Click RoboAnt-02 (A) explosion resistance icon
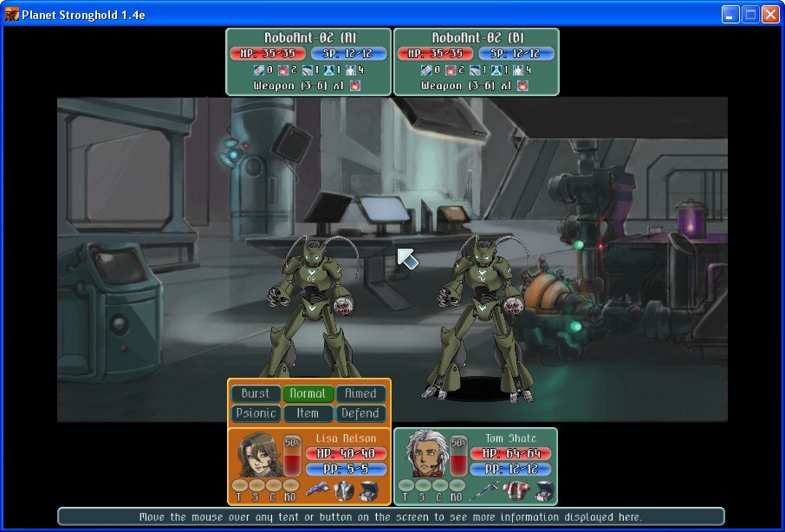Screen dimensions: 785x532 click(x=282, y=69)
